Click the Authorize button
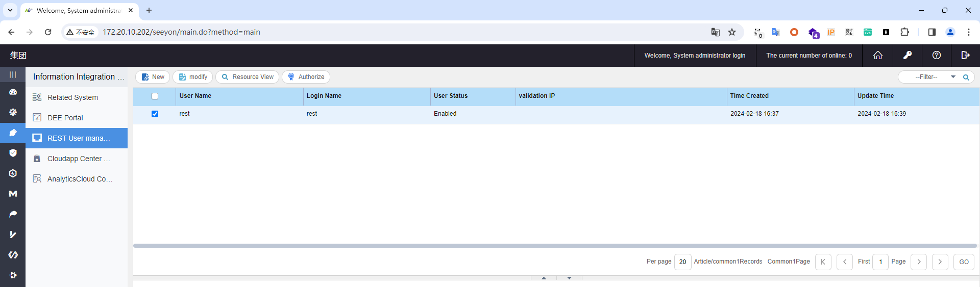The height and width of the screenshot is (287, 980). point(306,77)
